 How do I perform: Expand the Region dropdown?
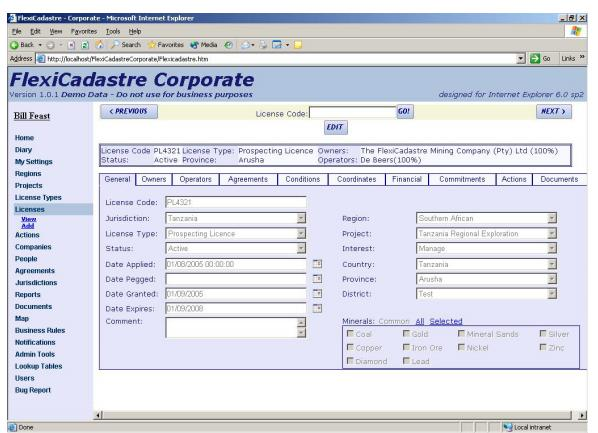pyautogui.click(x=552, y=218)
